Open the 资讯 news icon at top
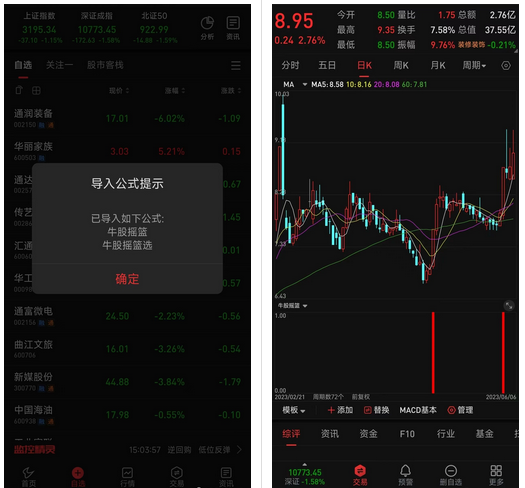Viewport: 525px width, 488px height. (233, 28)
